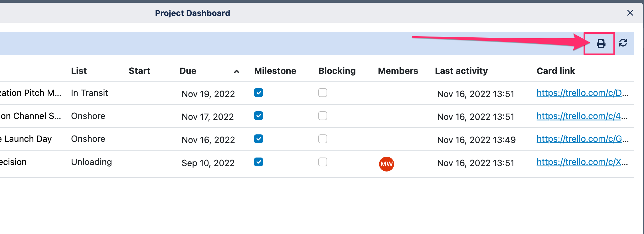Click the 'Nov 19, 2022' due date
The width and height of the screenshot is (644, 234).
click(x=208, y=94)
